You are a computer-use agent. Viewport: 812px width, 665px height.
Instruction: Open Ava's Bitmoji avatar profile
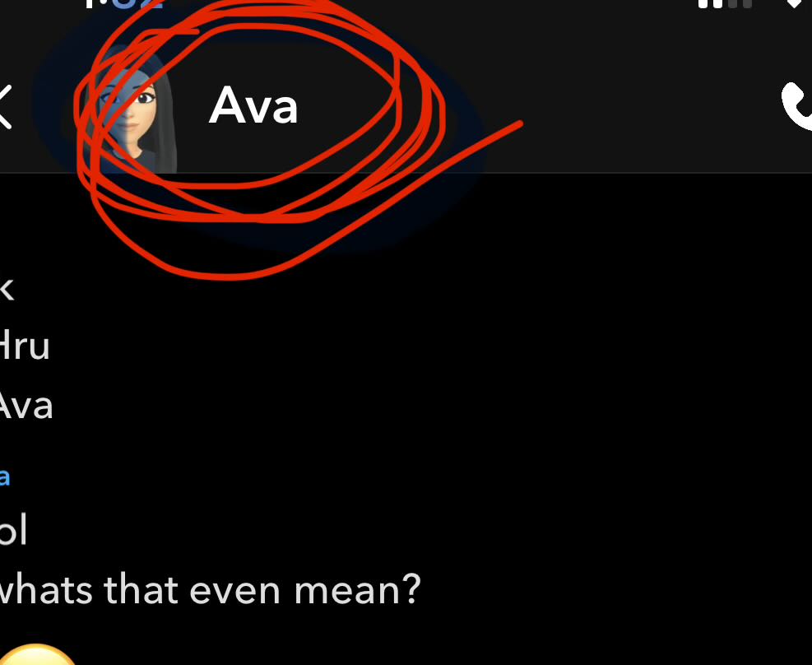click(x=132, y=109)
